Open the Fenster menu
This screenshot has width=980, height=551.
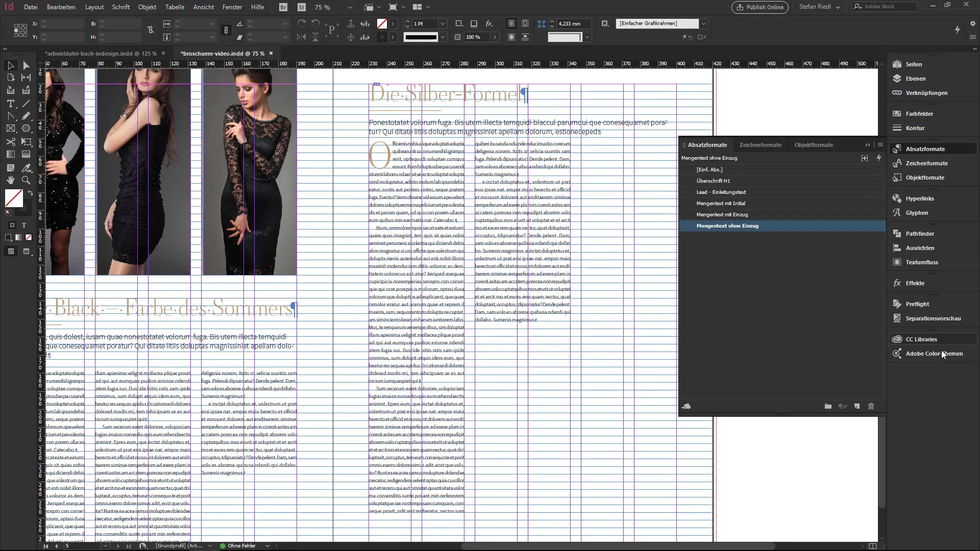(x=232, y=7)
